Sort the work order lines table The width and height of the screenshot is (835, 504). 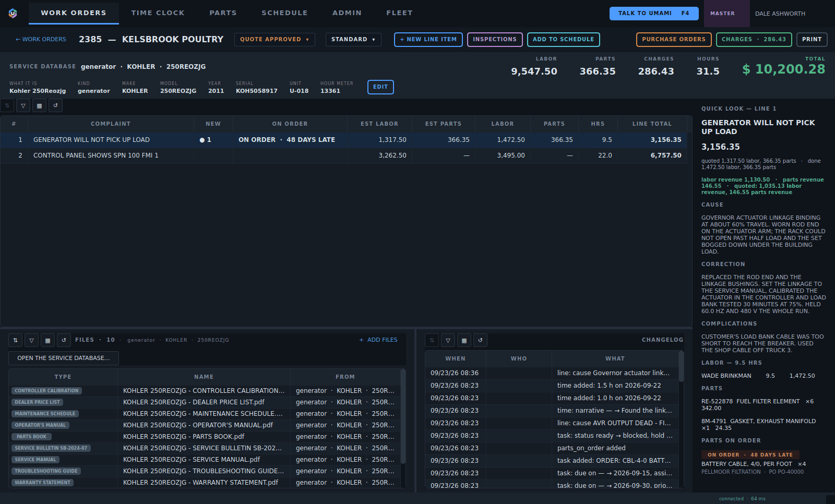(7, 106)
